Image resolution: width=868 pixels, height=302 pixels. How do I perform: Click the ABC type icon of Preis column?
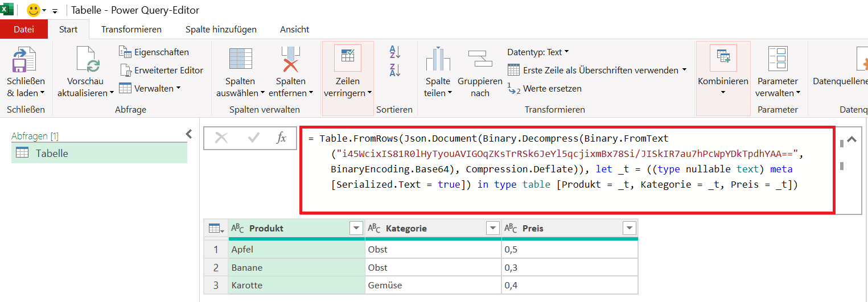[511, 228]
